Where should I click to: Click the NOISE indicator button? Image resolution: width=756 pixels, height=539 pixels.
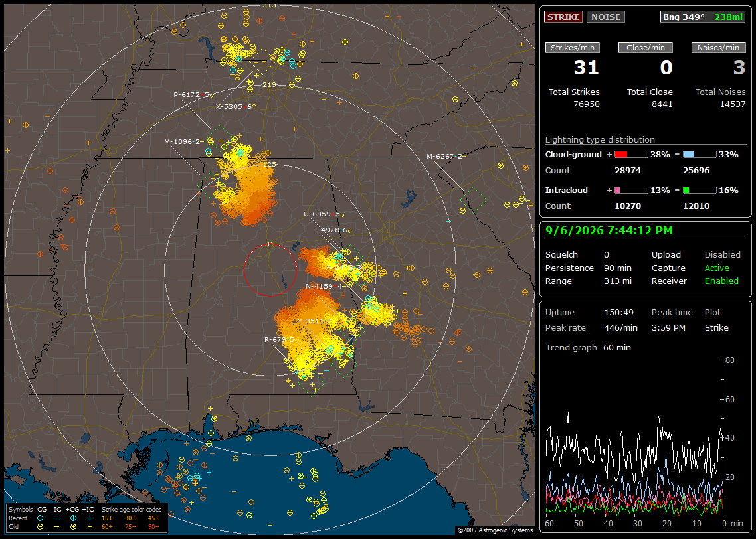tap(606, 17)
